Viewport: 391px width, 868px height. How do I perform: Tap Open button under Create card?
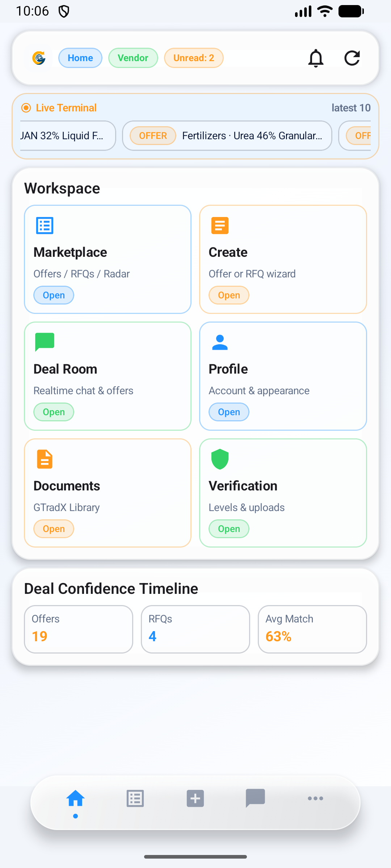(229, 295)
